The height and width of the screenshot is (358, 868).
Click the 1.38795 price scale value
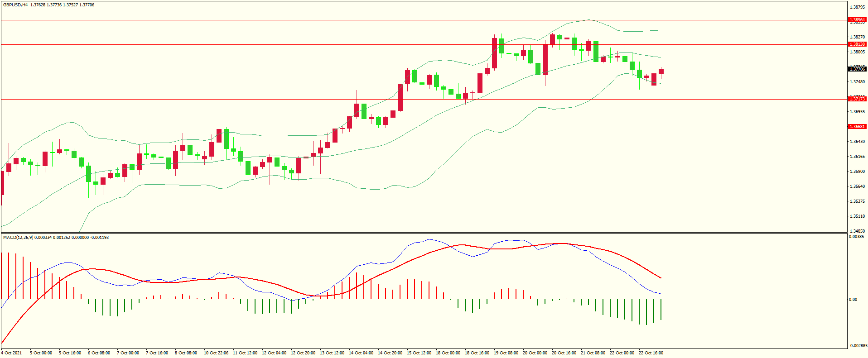click(x=857, y=7)
